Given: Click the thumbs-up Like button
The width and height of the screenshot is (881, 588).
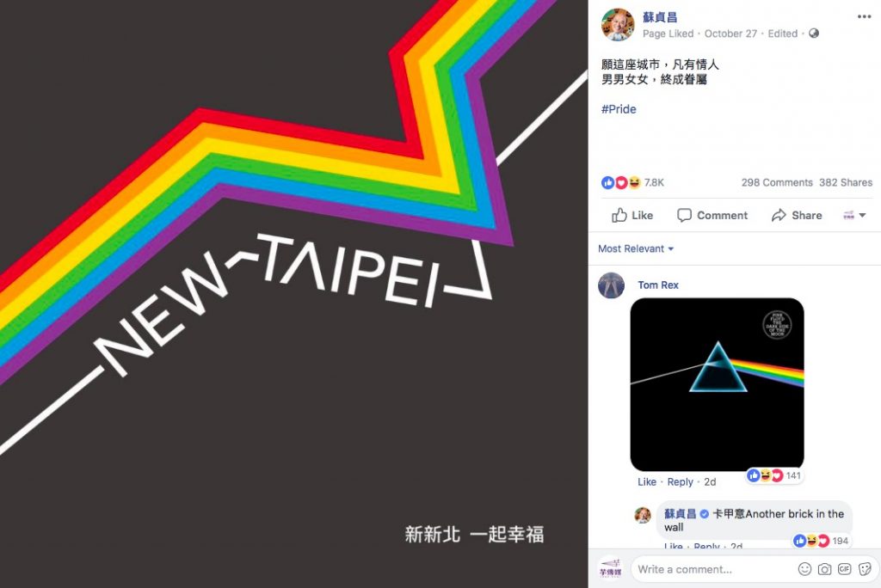Looking at the screenshot, I should point(632,215).
